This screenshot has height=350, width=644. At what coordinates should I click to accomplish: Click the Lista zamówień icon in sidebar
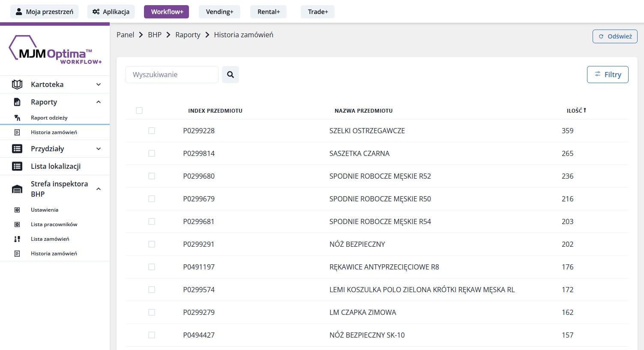17,239
